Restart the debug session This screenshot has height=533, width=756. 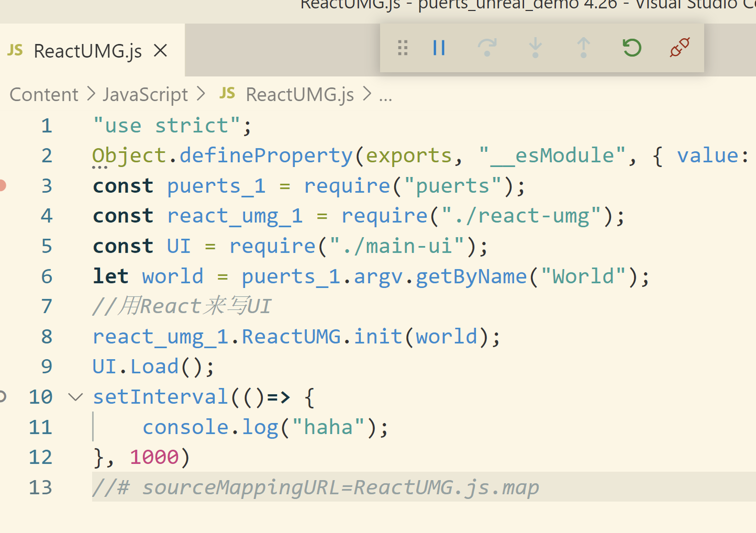coord(631,48)
